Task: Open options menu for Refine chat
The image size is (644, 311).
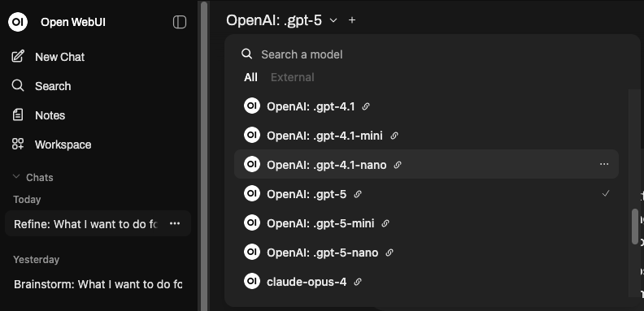Action: click(x=175, y=223)
